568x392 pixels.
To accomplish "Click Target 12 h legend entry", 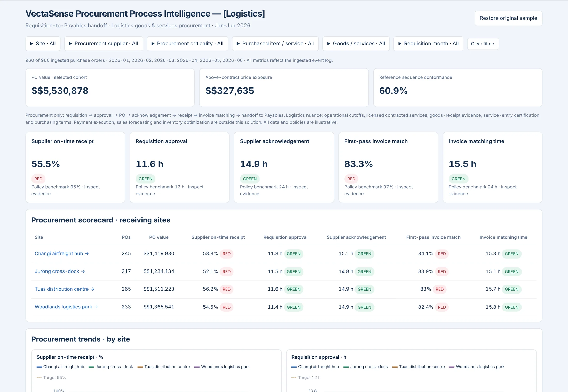I will pyautogui.click(x=306, y=377).
